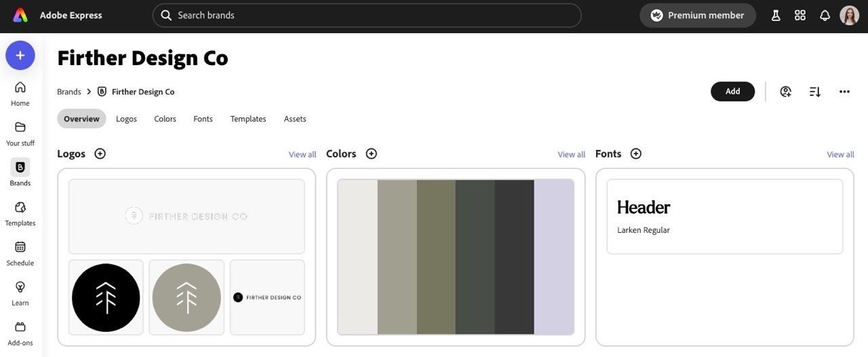Screen dimensions: 868x357
Task: Click View all link for Colors
Action: (572, 155)
